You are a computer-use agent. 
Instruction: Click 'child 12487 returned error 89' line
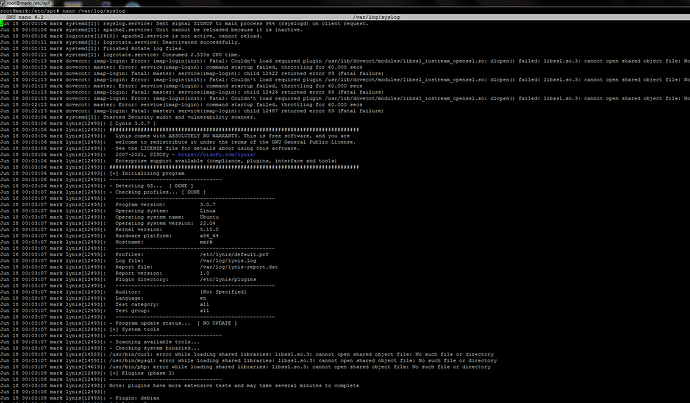[191, 111]
